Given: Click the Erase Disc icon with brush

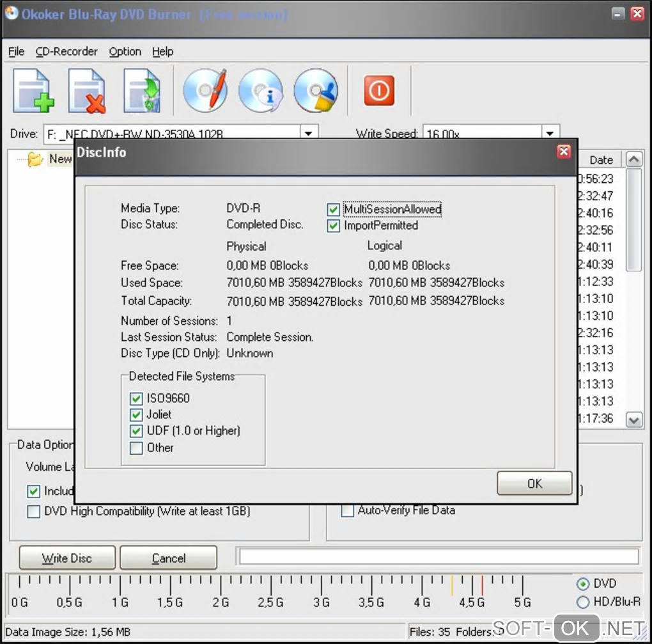Looking at the screenshot, I should pos(315,90).
